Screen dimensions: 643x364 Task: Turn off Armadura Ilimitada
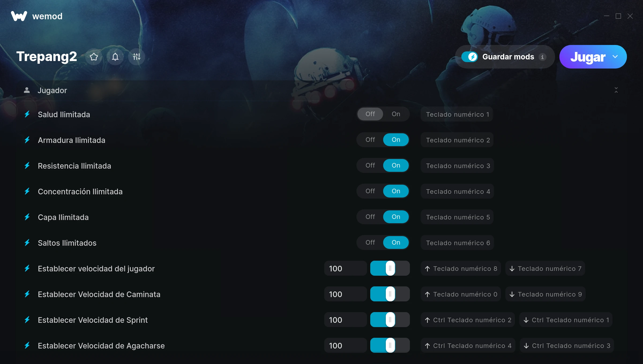click(370, 140)
